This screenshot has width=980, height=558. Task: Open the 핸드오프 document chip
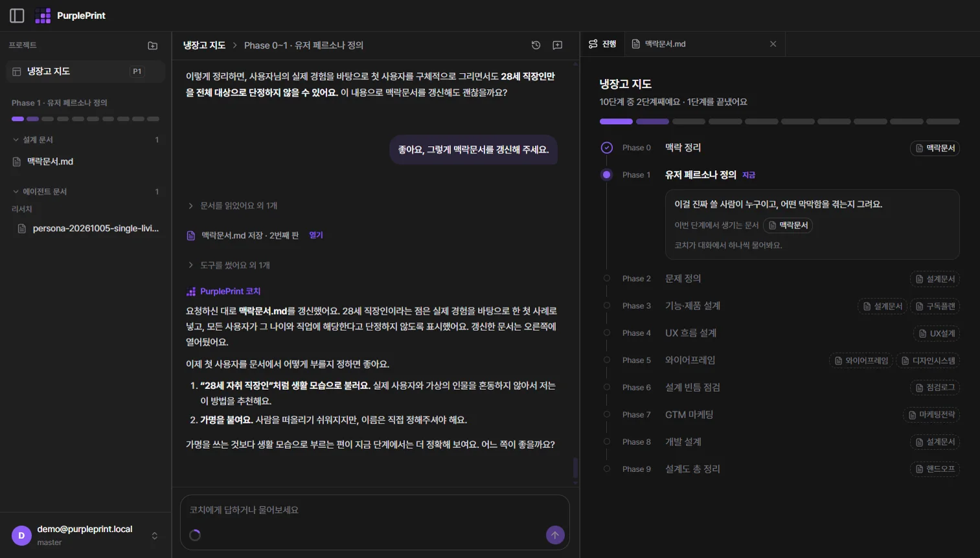[x=935, y=469]
